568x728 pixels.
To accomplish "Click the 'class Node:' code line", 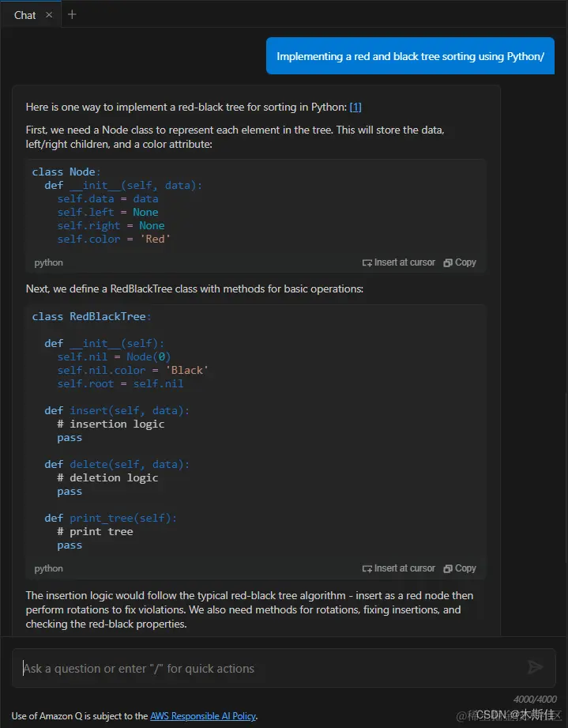I will tap(66, 172).
